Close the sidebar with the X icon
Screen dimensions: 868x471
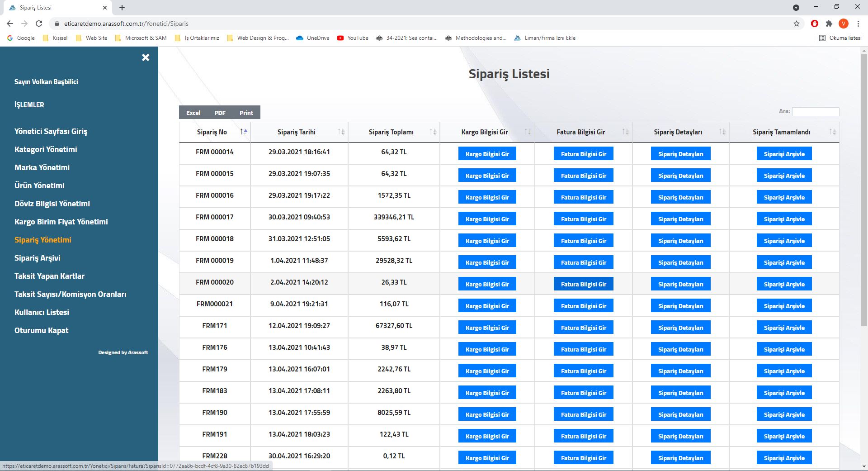146,57
